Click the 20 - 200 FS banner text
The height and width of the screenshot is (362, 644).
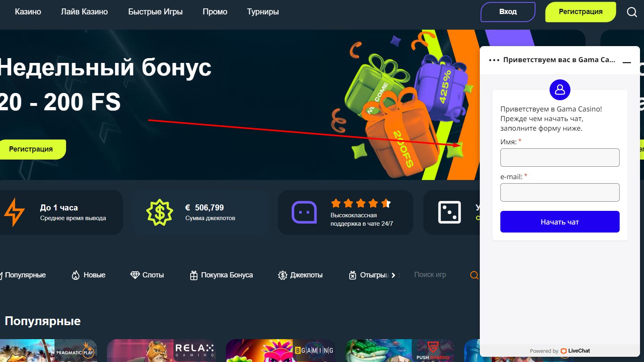60,102
